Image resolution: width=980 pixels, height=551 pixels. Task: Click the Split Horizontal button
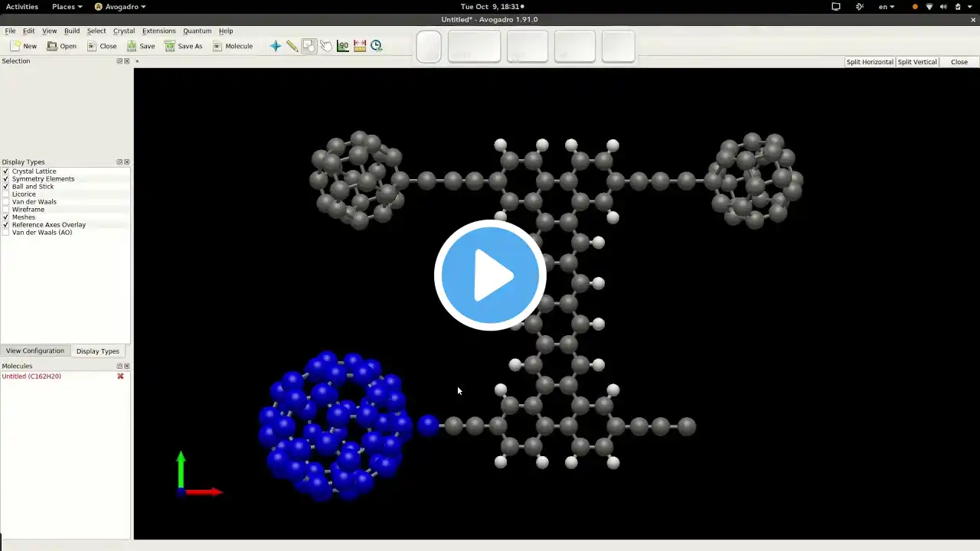click(870, 62)
